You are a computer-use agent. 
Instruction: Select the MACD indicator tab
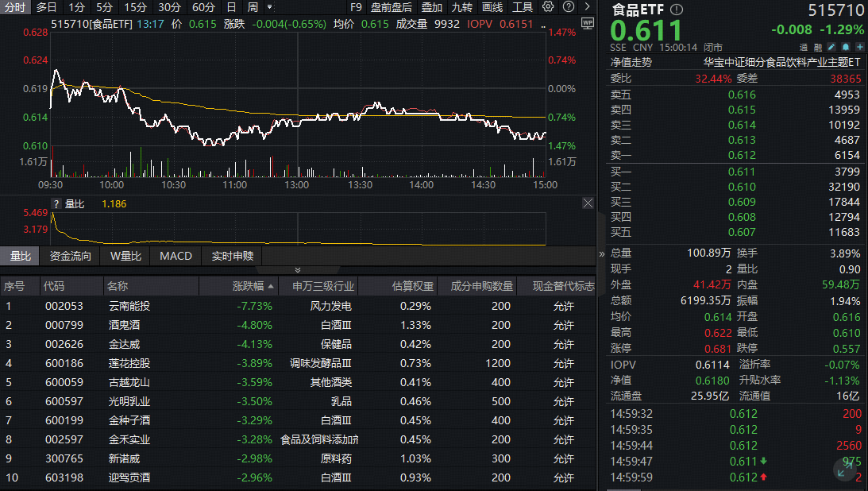[x=176, y=256]
